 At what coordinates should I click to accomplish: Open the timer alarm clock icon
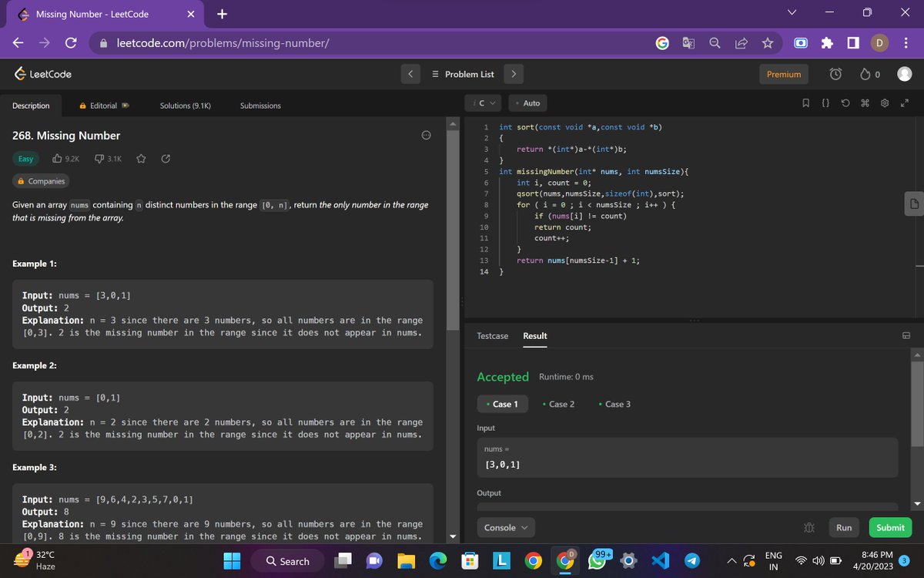836,74
